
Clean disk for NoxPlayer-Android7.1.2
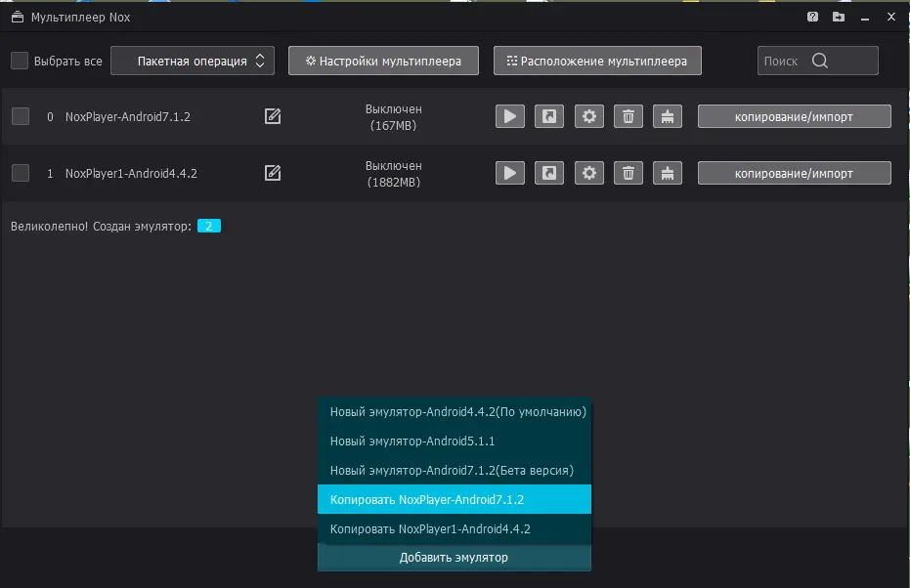pyautogui.click(x=668, y=116)
